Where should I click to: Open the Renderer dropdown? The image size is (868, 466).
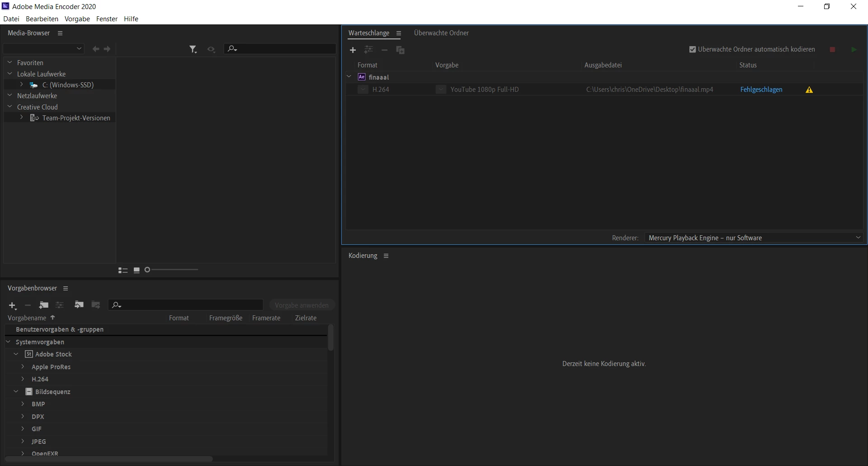coord(754,238)
